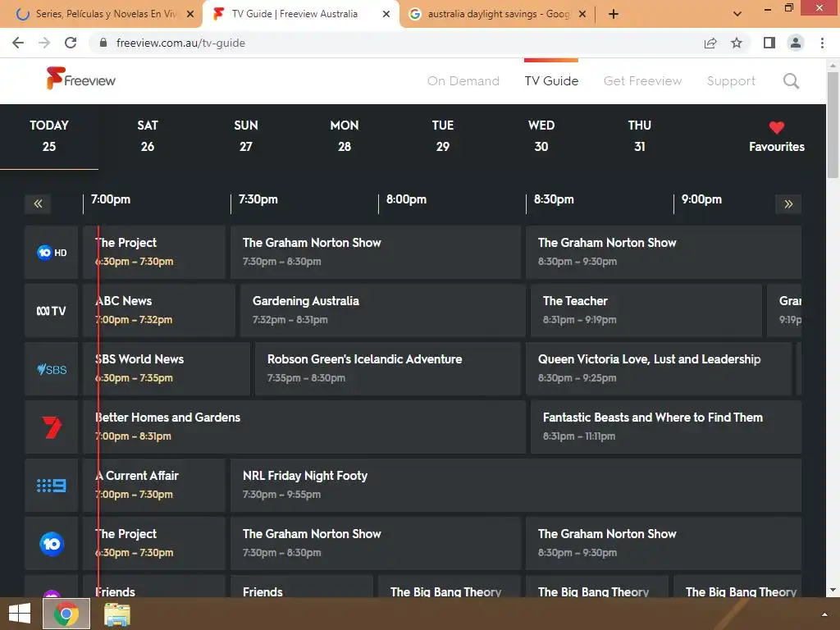
Task: Click the 9:00pm time label
Action: pyautogui.click(x=701, y=199)
